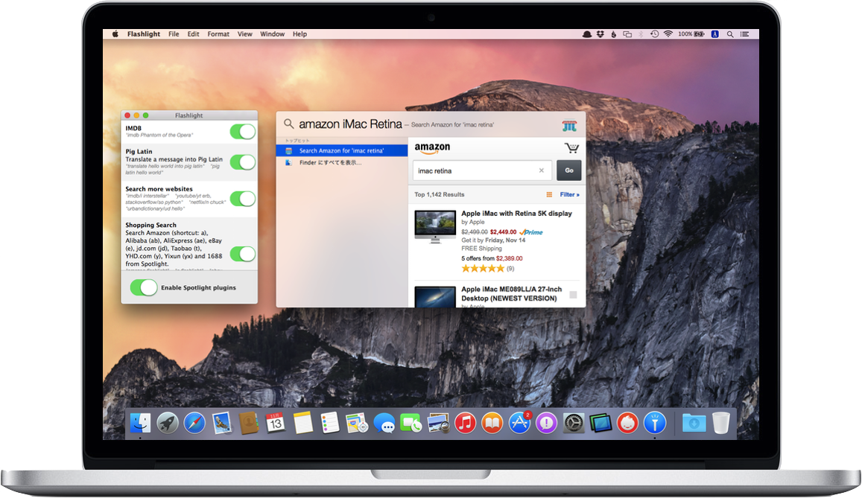This screenshot has height=504, width=862.
Task: Click the Spotlight magnifying glass search icon
Action: [x=288, y=124]
